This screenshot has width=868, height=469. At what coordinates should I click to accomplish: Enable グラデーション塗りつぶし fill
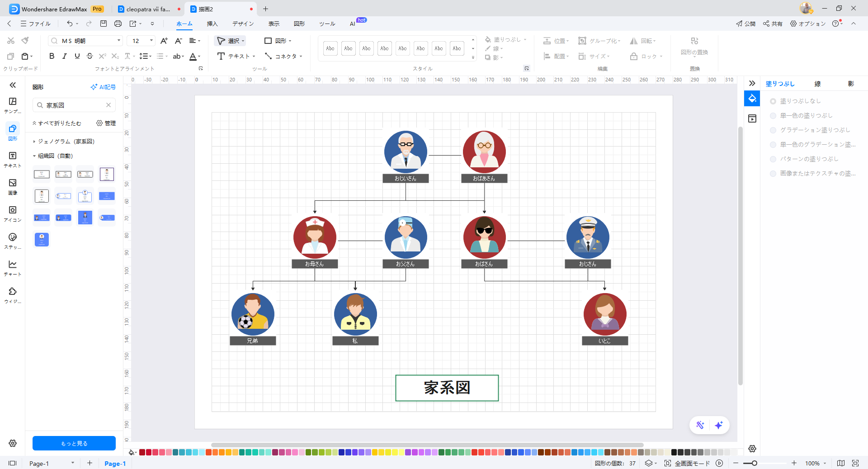click(773, 130)
